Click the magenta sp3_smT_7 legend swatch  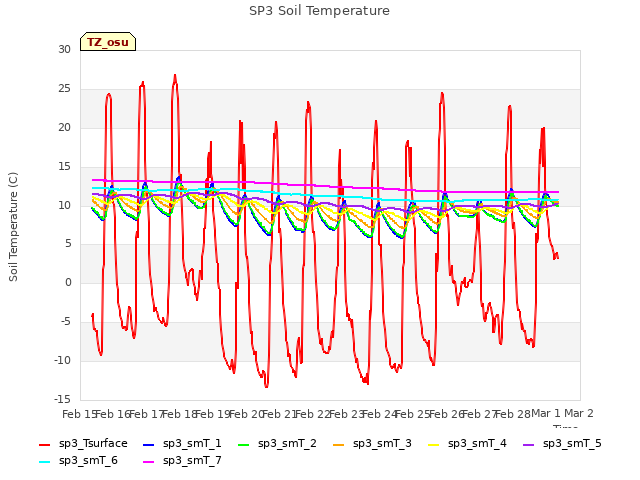point(149,462)
